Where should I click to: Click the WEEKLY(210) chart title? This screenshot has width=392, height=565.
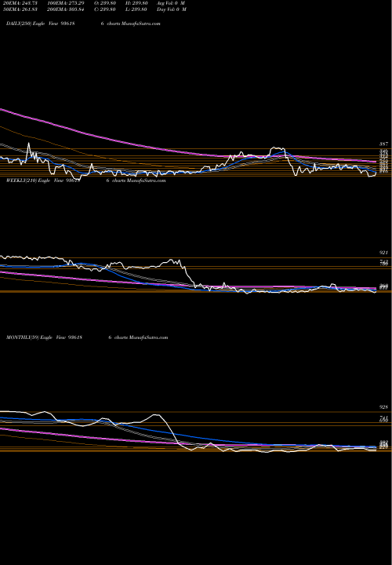tap(43, 180)
